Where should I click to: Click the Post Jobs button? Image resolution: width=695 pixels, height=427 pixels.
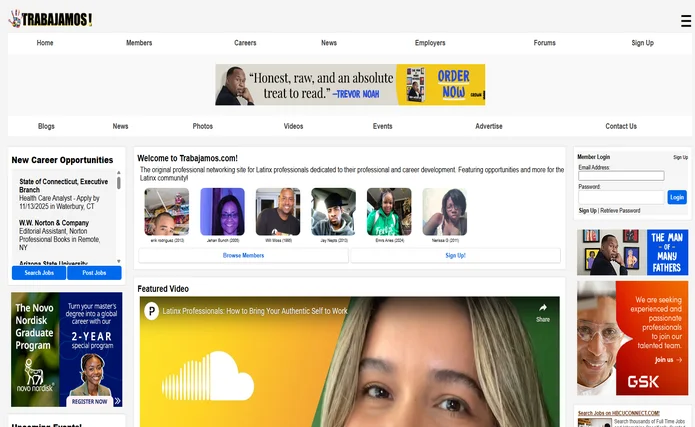pyautogui.click(x=94, y=273)
